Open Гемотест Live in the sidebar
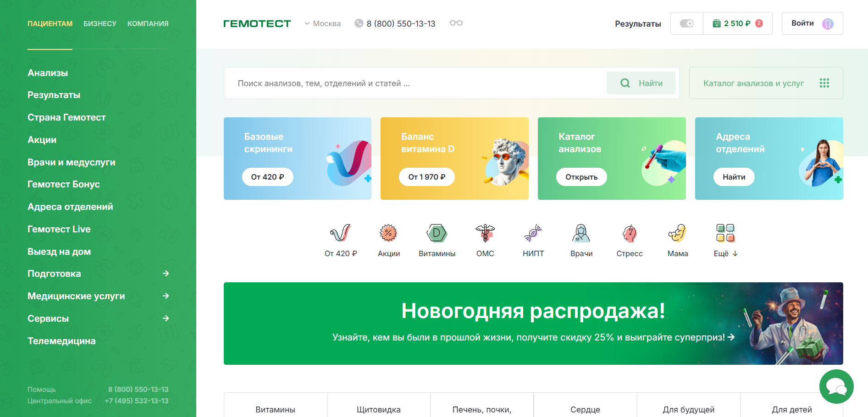 click(59, 229)
